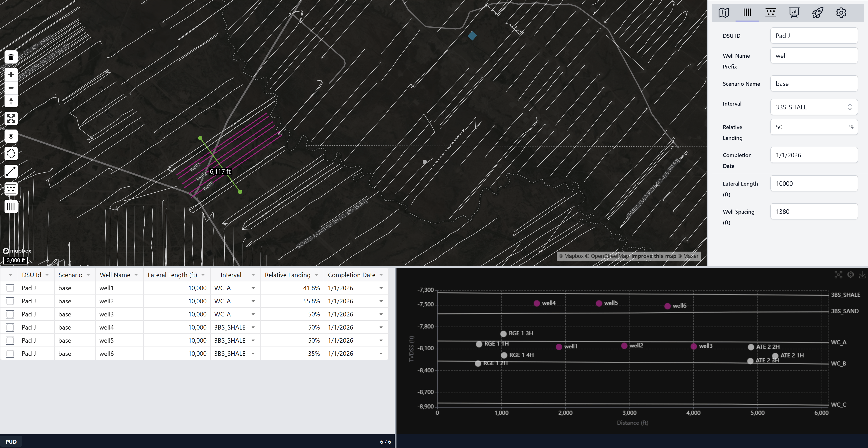Open the settings gear tab

coord(841,13)
